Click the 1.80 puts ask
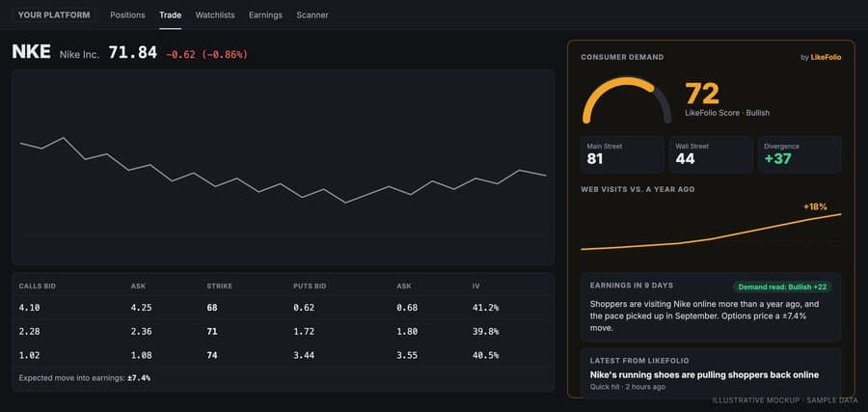Screen dimensions: 868x412 [x=407, y=331]
